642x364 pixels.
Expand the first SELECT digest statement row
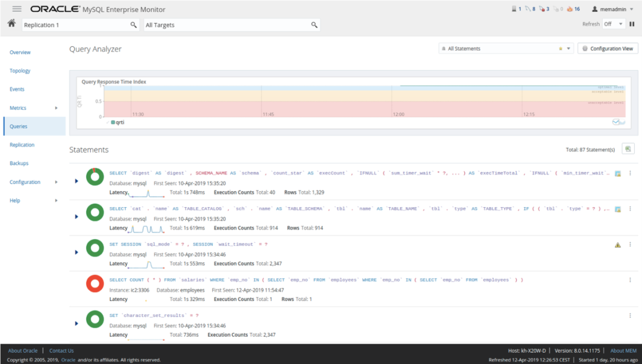point(76,181)
